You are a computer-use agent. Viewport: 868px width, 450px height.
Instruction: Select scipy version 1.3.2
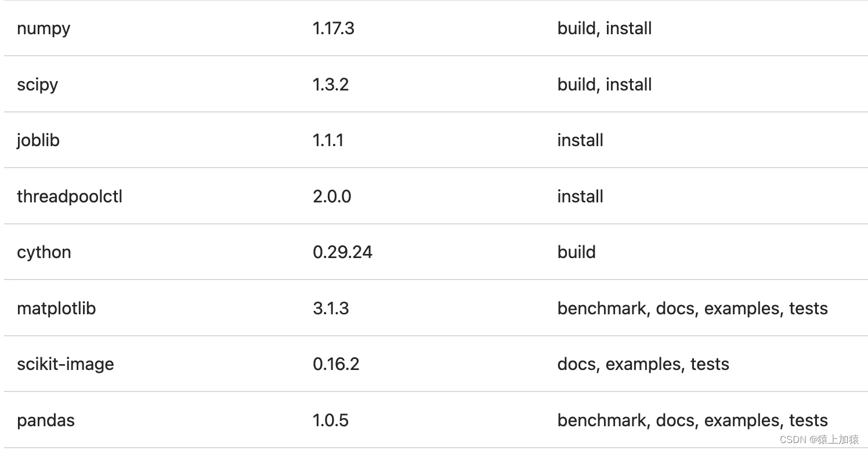(x=331, y=85)
